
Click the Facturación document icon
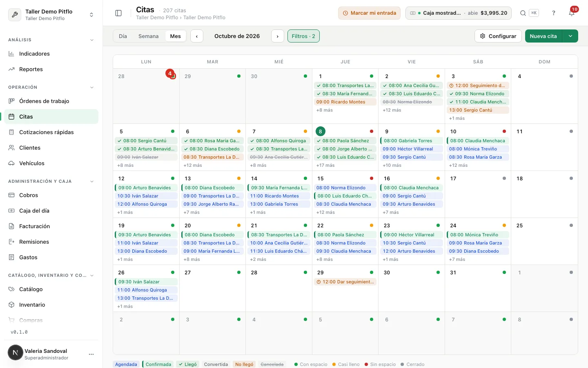tap(11, 226)
